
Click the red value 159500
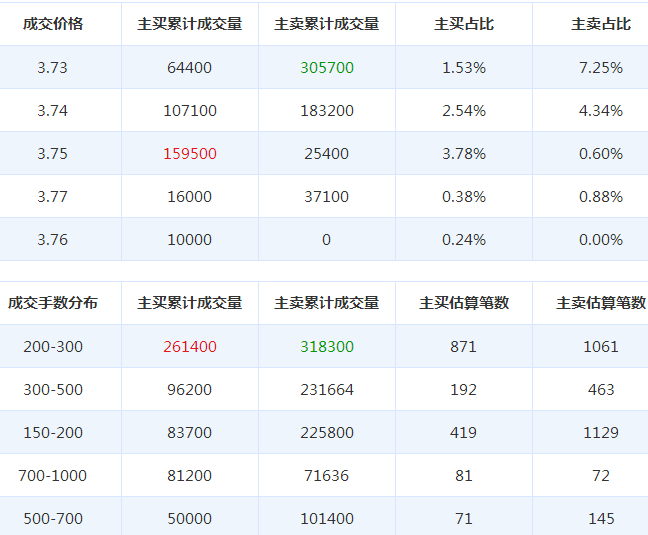tap(190, 153)
